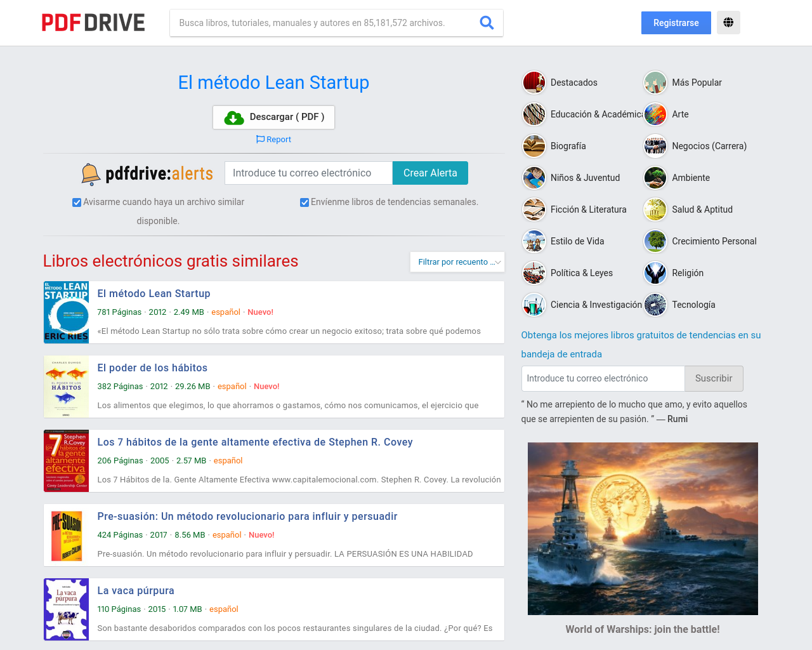Focus the newsletter email input field
Screen dimensions: 812x650
(603, 378)
